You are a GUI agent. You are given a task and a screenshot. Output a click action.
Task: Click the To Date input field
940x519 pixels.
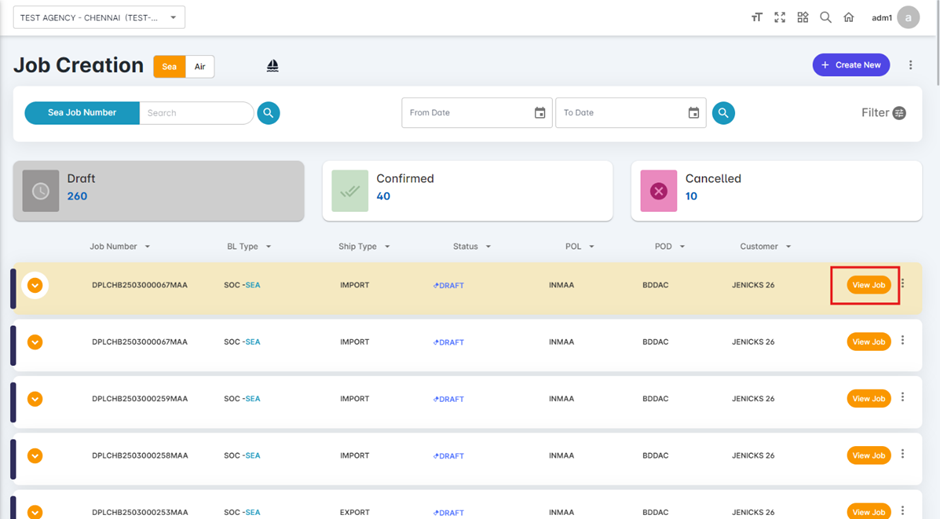(620, 113)
